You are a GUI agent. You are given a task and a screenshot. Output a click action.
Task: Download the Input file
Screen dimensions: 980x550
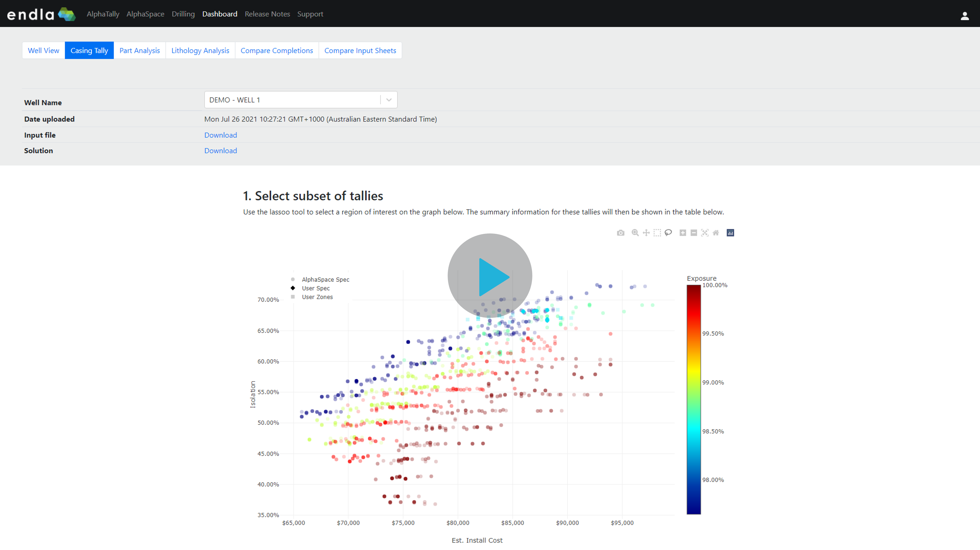click(220, 135)
